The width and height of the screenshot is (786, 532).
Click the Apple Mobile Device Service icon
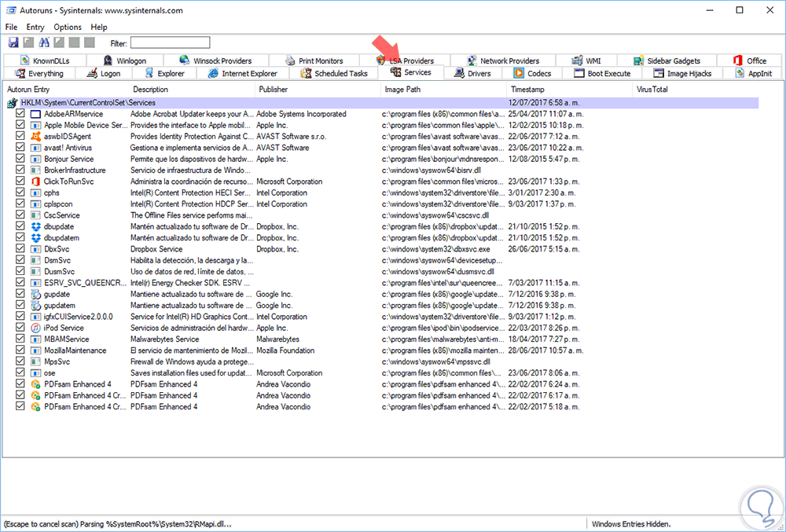[35, 125]
